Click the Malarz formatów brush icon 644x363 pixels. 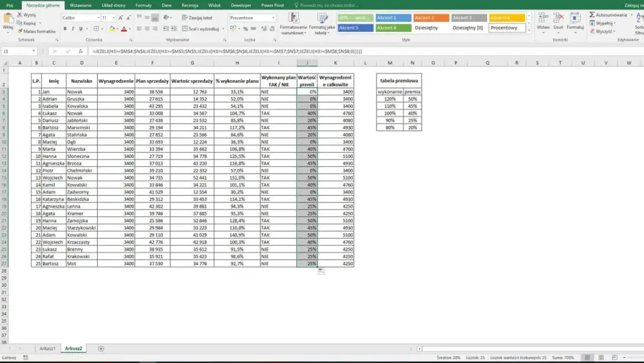(20, 31)
